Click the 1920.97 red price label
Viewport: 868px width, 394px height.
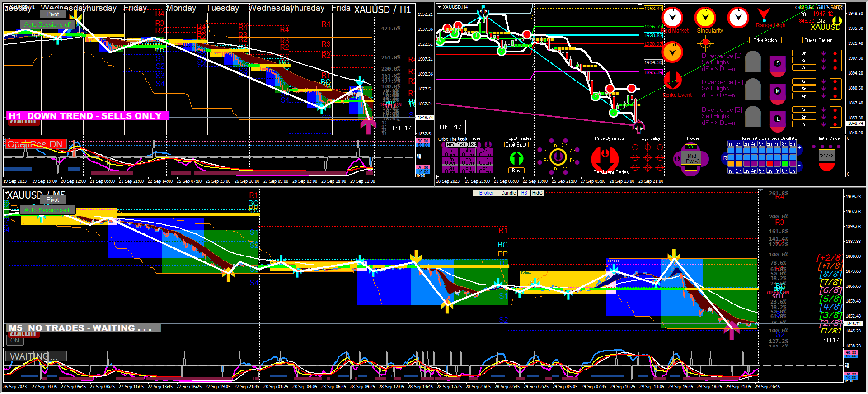653,44
